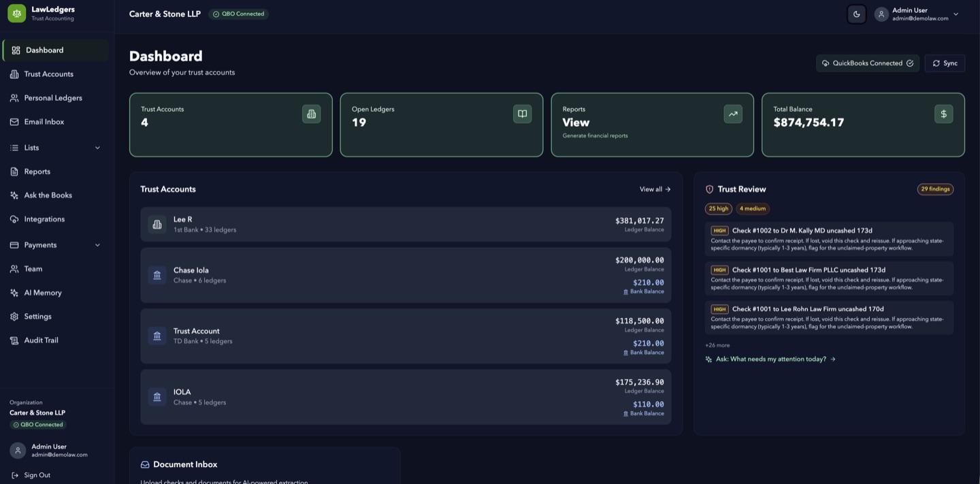Click the Settings gear icon in the sidebar
Viewport: 980px width, 484px height.
pos(14,317)
